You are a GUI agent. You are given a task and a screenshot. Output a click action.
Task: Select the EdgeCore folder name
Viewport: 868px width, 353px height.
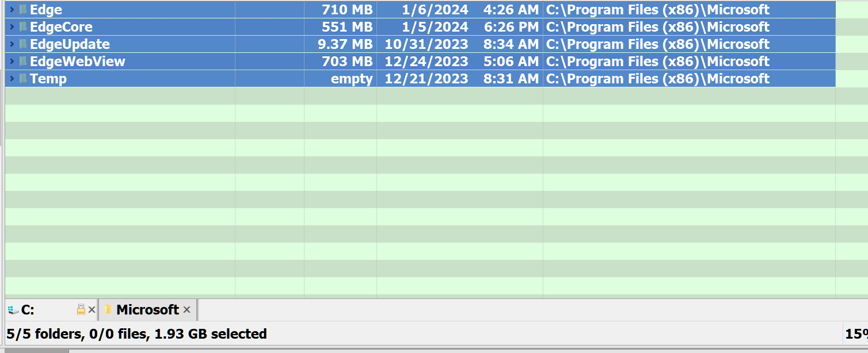(61, 27)
